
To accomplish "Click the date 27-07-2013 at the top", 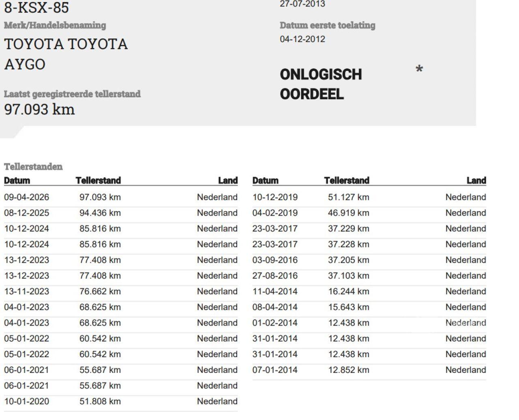I will point(302,4).
